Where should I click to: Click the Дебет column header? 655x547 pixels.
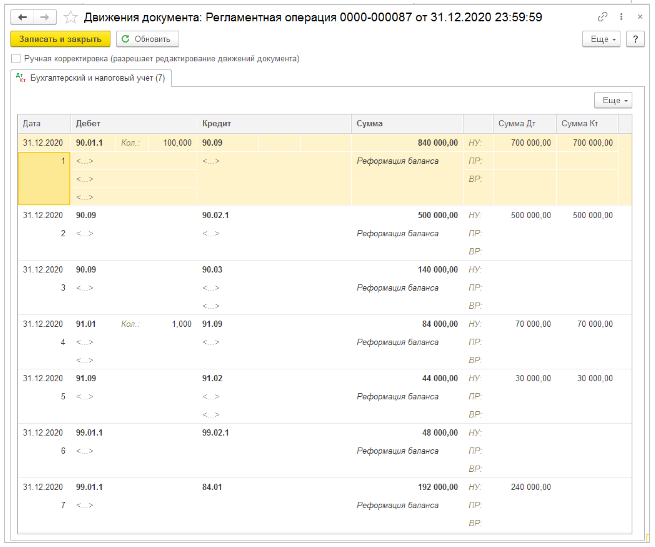pyautogui.click(x=134, y=124)
